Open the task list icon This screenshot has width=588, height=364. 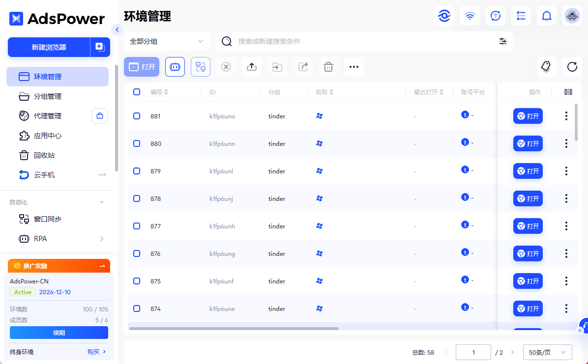click(521, 16)
